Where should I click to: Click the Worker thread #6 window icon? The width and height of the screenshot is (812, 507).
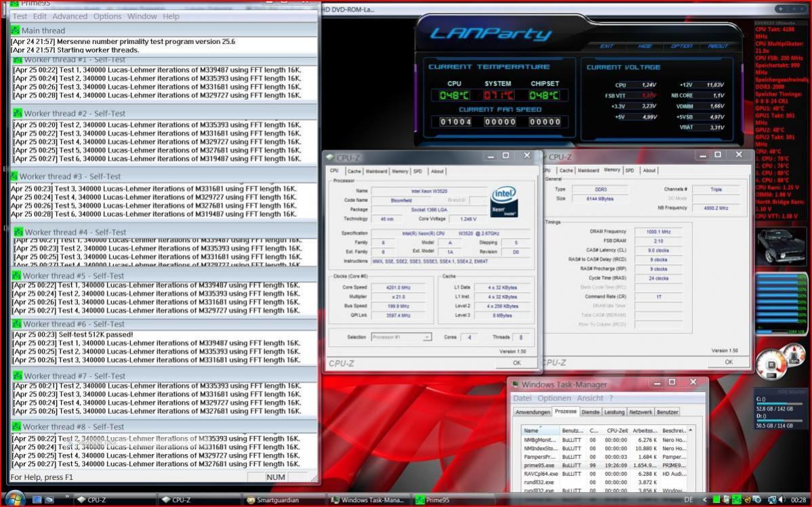[16, 324]
